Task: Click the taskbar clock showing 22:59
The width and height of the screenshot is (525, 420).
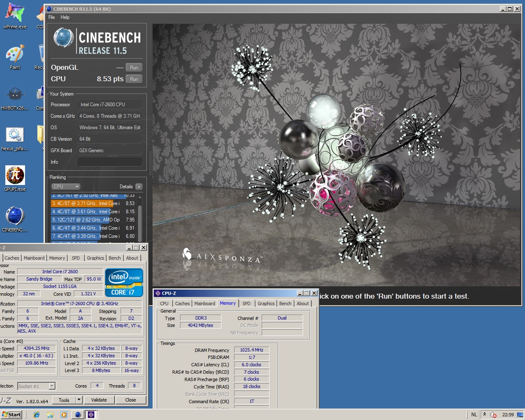Action: pos(508,415)
